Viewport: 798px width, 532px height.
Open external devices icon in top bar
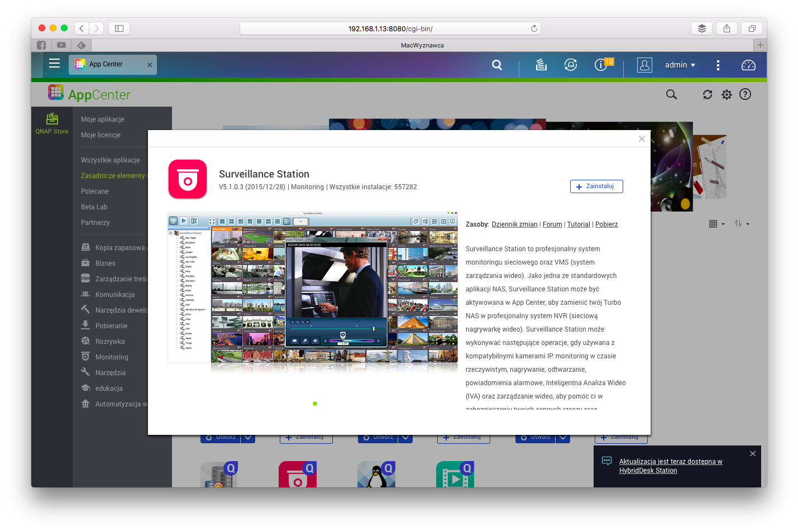pos(571,65)
